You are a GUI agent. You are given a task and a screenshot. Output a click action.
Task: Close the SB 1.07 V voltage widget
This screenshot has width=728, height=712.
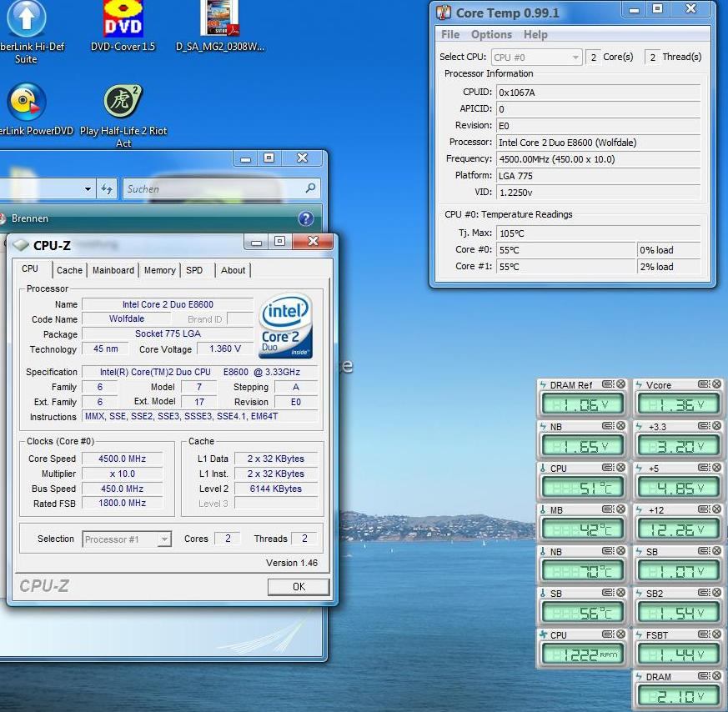click(717, 550)
